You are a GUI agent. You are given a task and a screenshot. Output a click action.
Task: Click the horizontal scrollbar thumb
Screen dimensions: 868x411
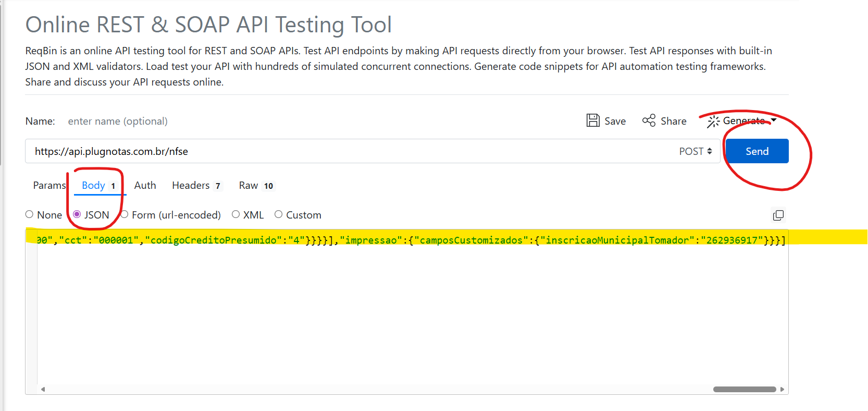[x=744, y=389]
